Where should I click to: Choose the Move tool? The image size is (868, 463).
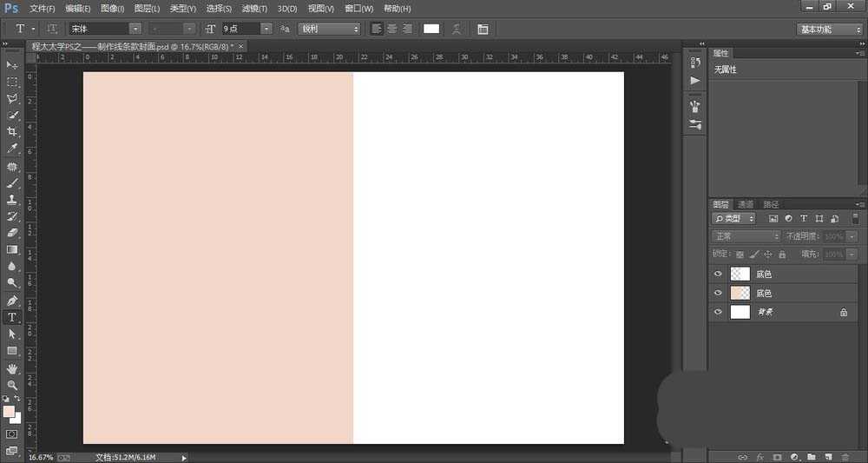(12, 65)
